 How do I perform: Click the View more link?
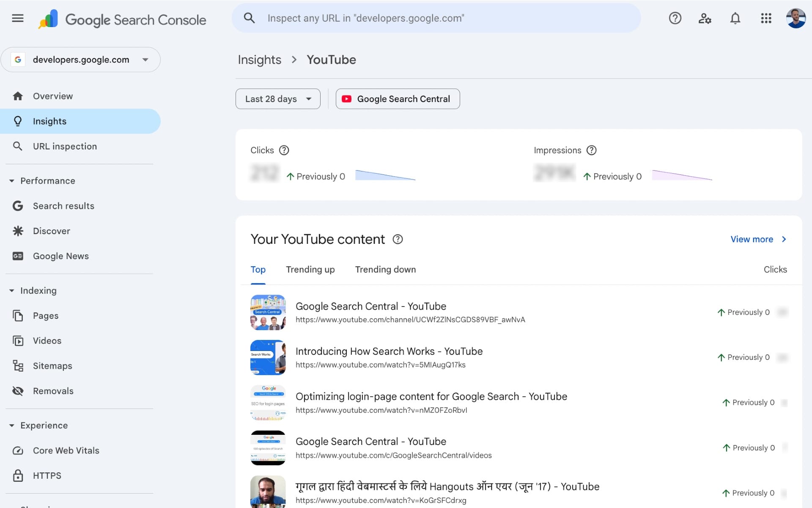(x=752, y=239)
